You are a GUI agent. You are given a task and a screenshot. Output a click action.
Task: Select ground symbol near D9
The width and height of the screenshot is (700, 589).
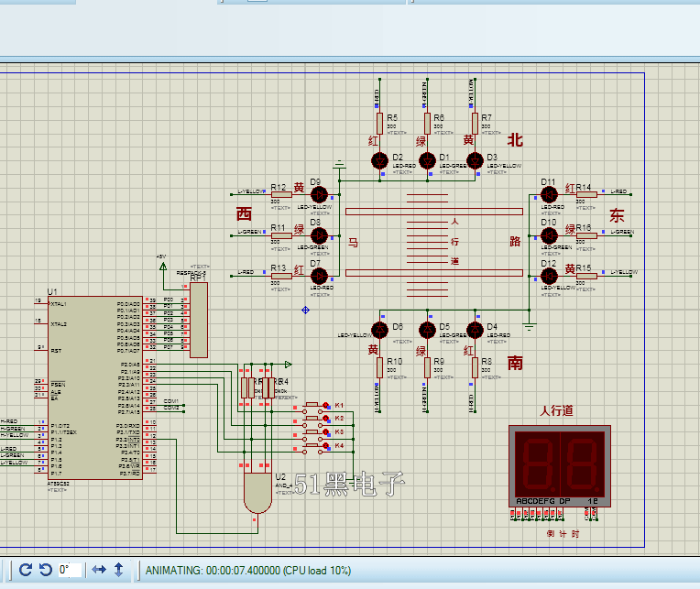click(339, 164)
